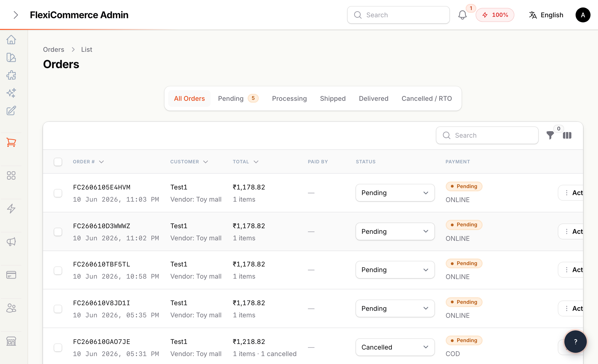The image size is (598, 364).
Task: Open order number FC260610V8JD1I
Action: coord(102,303)
